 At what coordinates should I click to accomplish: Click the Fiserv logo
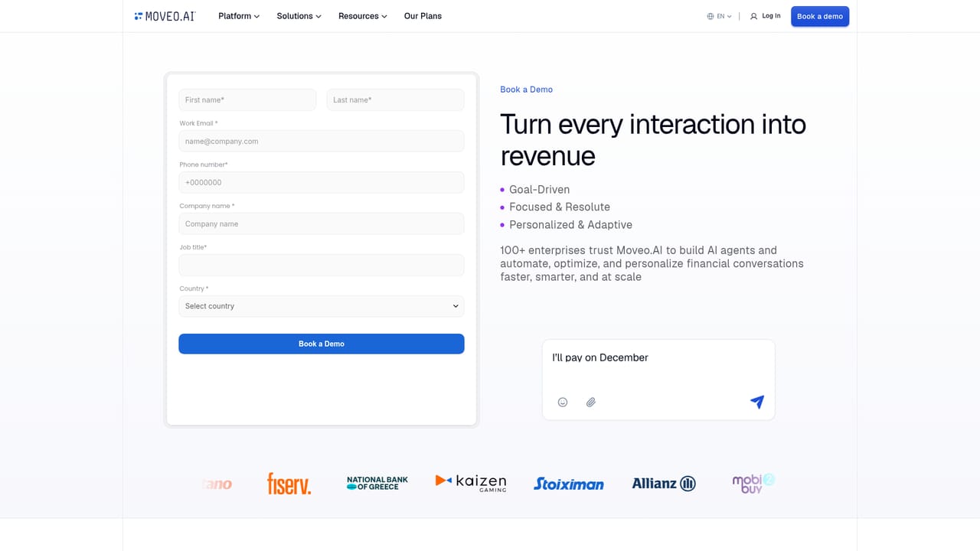point(289,484)
